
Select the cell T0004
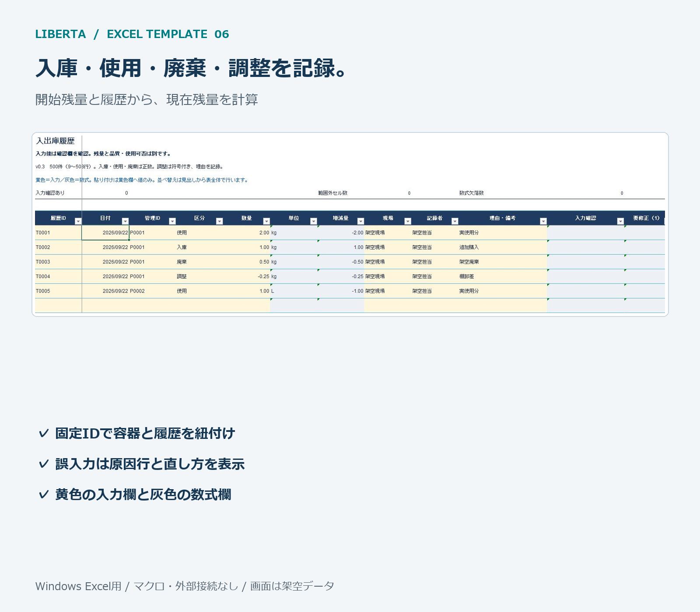pyautogui.click(x=58, y=276)
